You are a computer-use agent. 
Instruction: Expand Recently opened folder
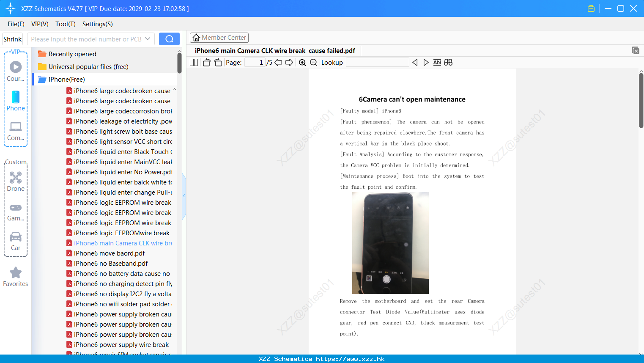pyautogui.click(x=67, y=54)
